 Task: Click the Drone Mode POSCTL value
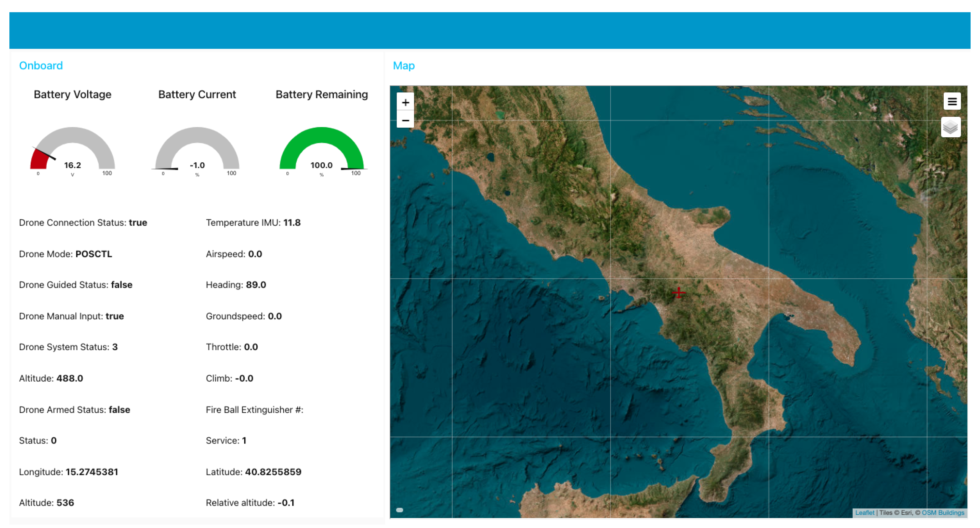tap(94, 254)
